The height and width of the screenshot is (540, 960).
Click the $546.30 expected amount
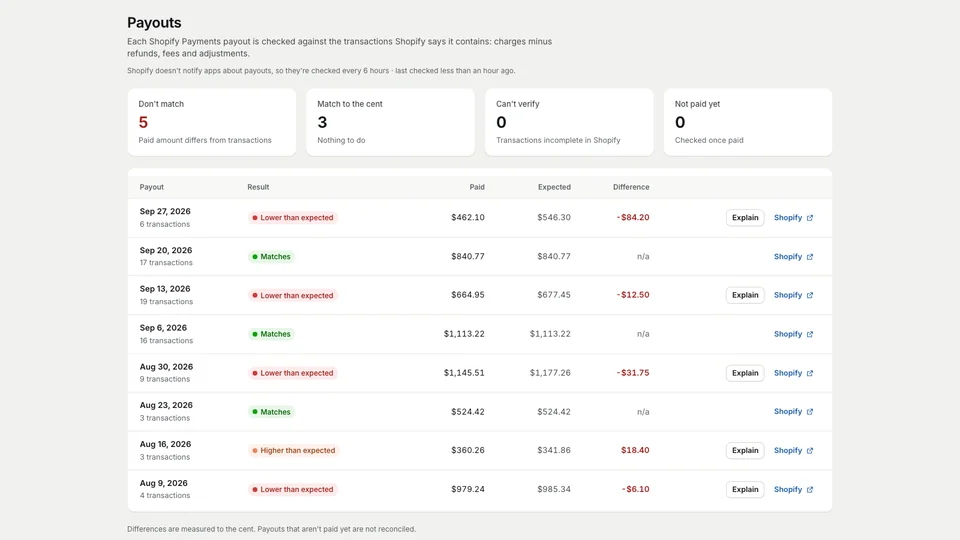[x=554, y=217]
